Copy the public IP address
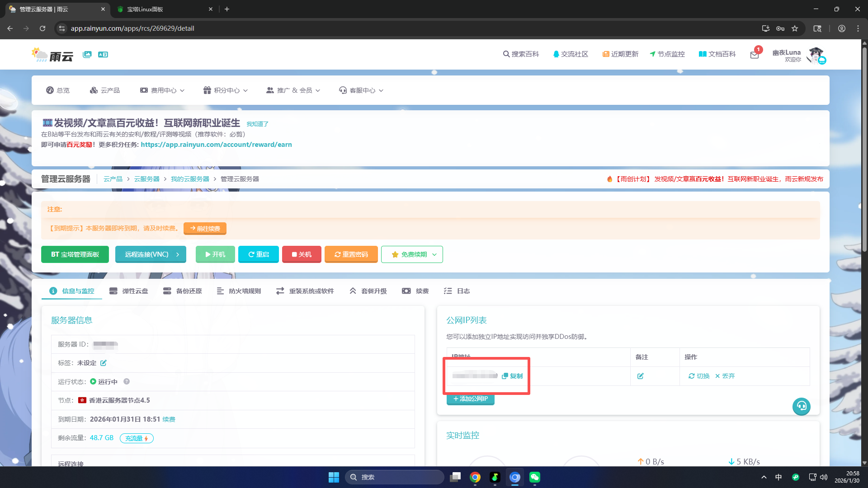The image size is (868, 488). click(x=512, y=376)
